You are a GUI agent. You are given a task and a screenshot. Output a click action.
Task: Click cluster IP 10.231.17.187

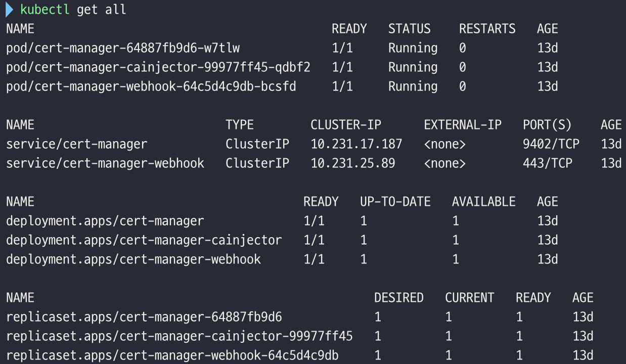[x=356, y=144]
